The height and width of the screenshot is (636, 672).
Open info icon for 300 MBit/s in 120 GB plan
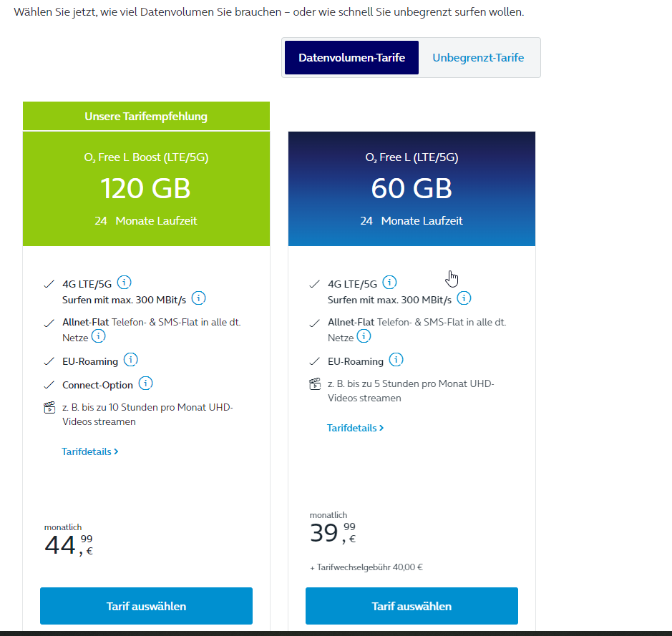[198, 298]
